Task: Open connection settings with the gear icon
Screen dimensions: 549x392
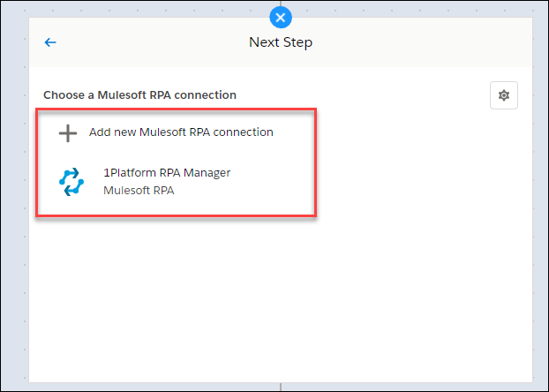Action: pos(504,95)
